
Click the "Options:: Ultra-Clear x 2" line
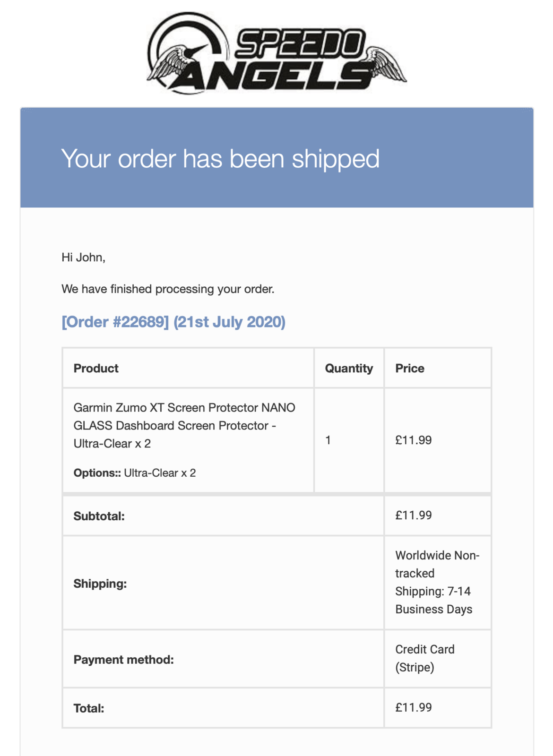click(135, 473)
